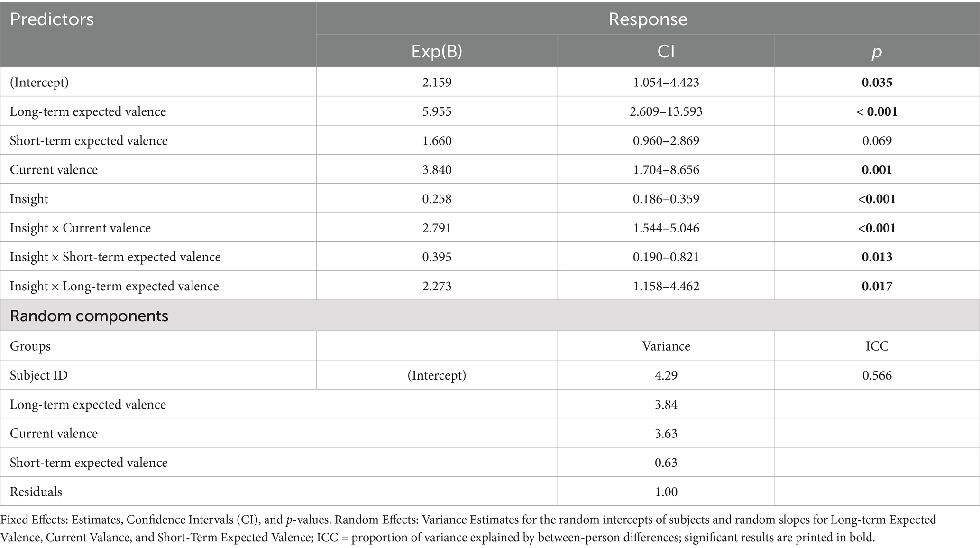Screen dimensions: 980x548
Task: Select the Exp(B) column header
Action: click(x=437, y=51)
